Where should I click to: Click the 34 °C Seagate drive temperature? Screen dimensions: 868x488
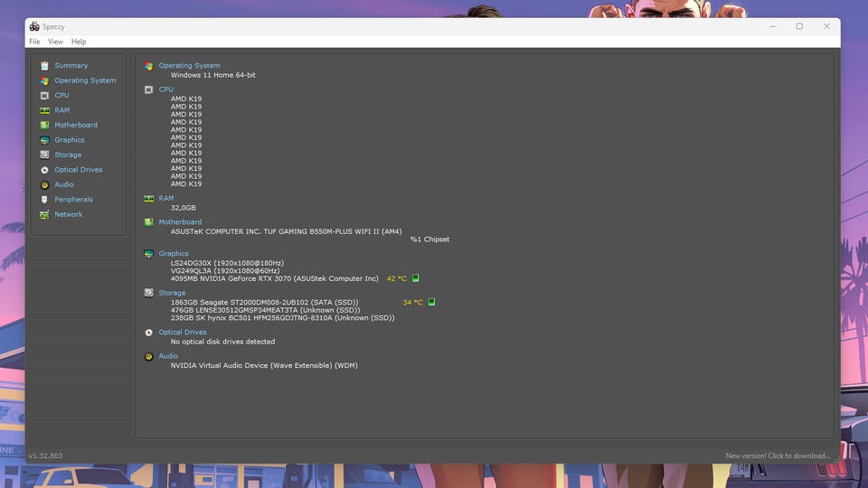point(412,302)
